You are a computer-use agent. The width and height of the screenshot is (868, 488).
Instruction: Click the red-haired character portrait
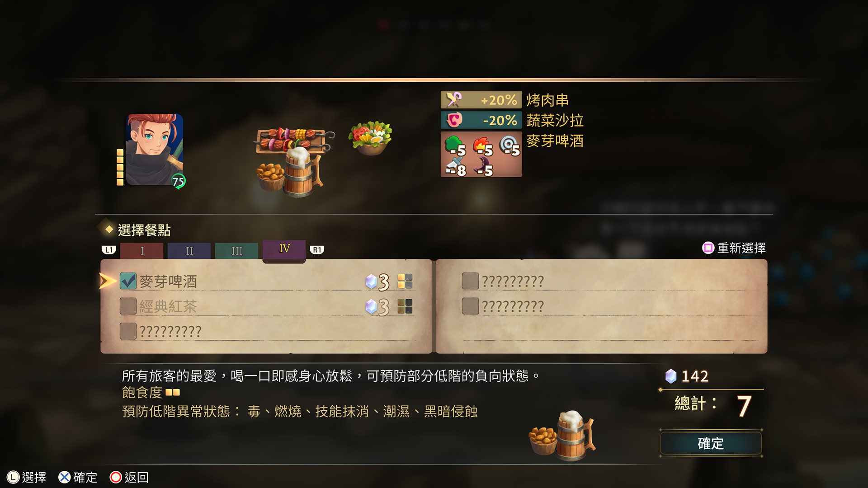point(155,150)
